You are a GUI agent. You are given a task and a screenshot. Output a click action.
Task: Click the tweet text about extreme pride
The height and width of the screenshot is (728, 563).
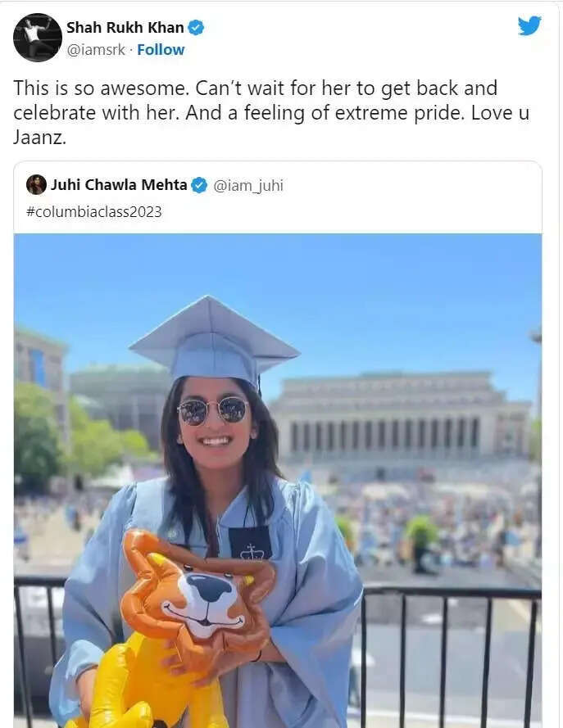coord(271,112)
